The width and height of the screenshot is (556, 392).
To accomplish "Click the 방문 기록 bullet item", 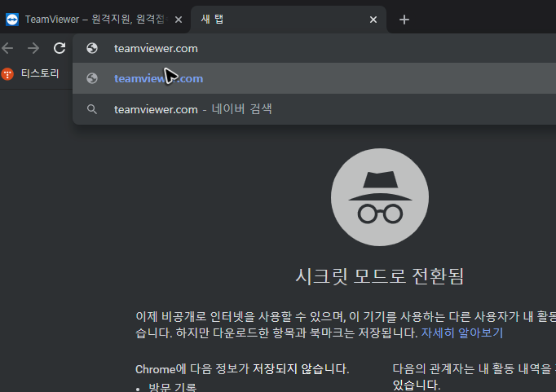I will click(173, 387).
